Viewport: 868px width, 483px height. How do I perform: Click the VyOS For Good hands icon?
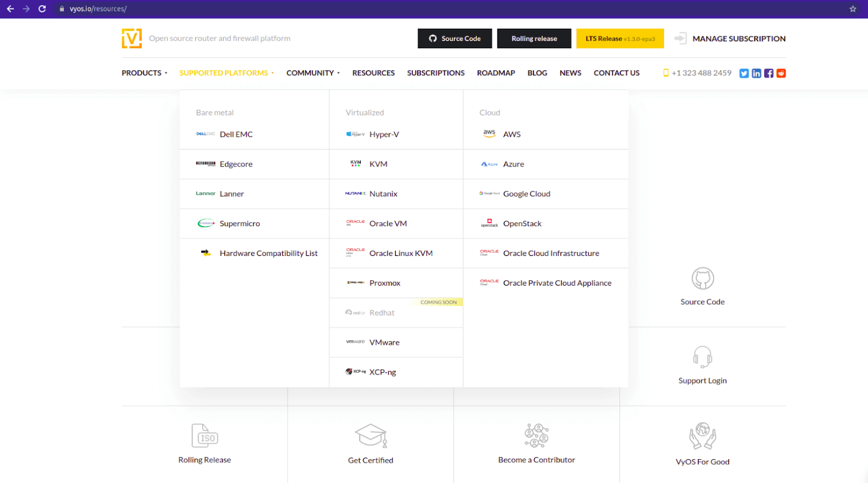(x=703, y=436)
